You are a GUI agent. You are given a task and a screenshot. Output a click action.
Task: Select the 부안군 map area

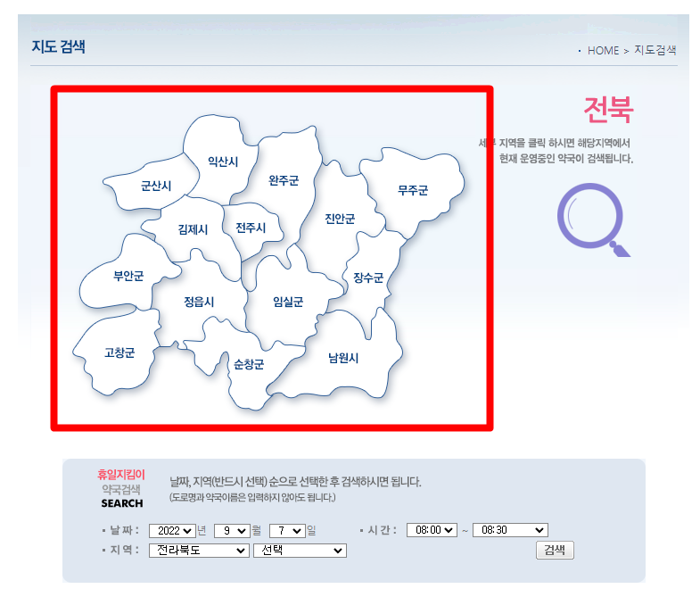click(128, 276)
